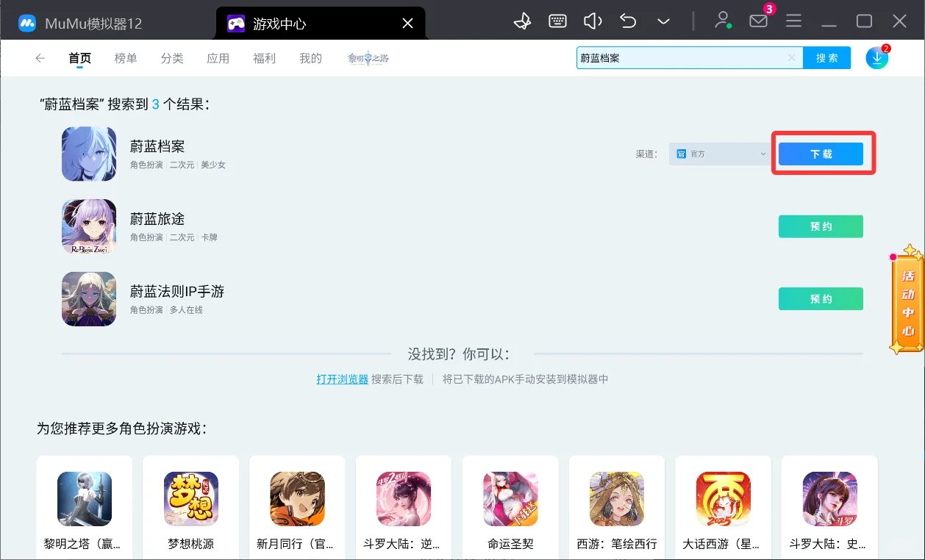Expand the 渠道 官方 dropdown

(720, 154)
